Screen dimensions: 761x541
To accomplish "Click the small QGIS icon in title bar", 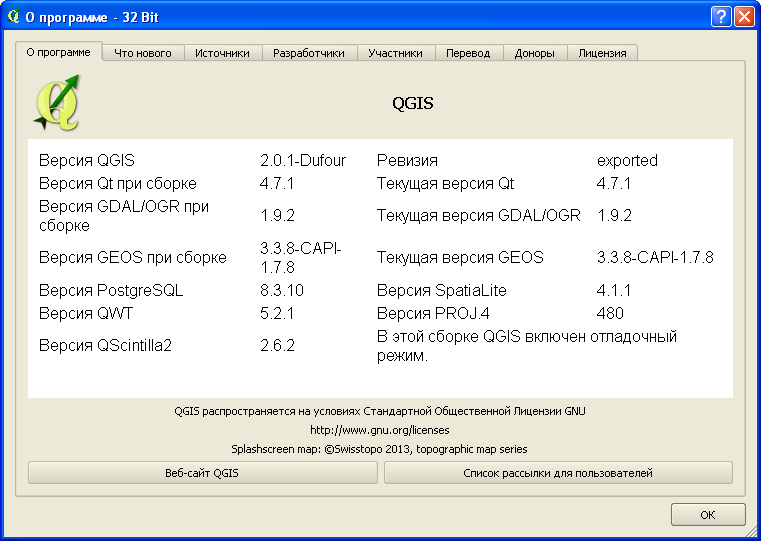I will coord(14,16).
